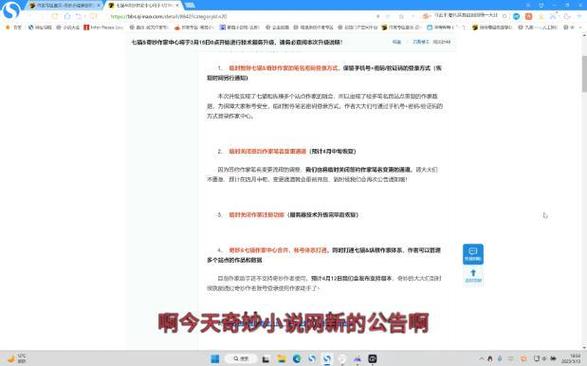
Task: Show hidden system tray icons chevron
Action: (482, 359)
